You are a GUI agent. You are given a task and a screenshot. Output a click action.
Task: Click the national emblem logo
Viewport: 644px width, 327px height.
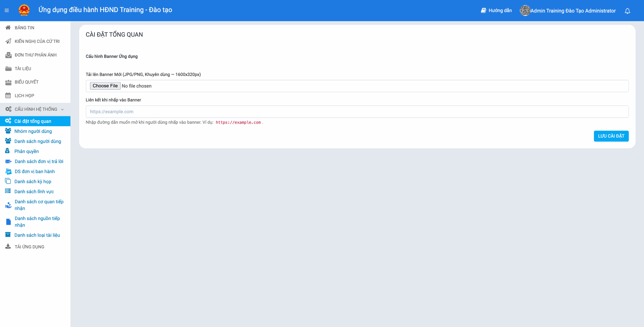(24, 10)
